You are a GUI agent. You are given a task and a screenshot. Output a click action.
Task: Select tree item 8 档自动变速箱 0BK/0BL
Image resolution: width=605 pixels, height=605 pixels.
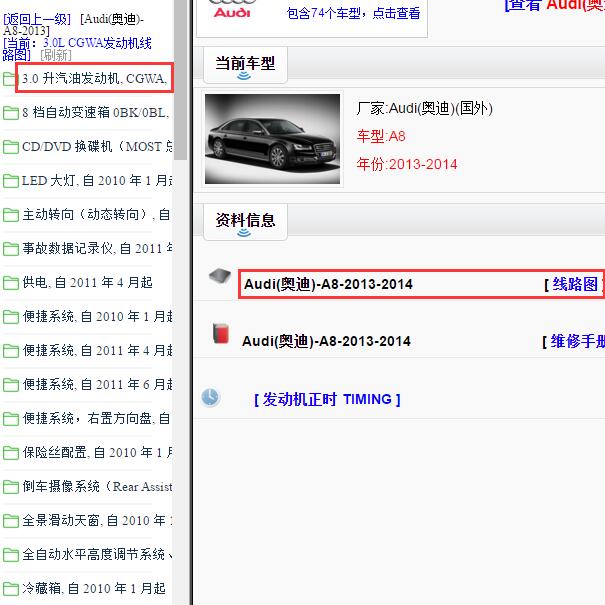96,113
